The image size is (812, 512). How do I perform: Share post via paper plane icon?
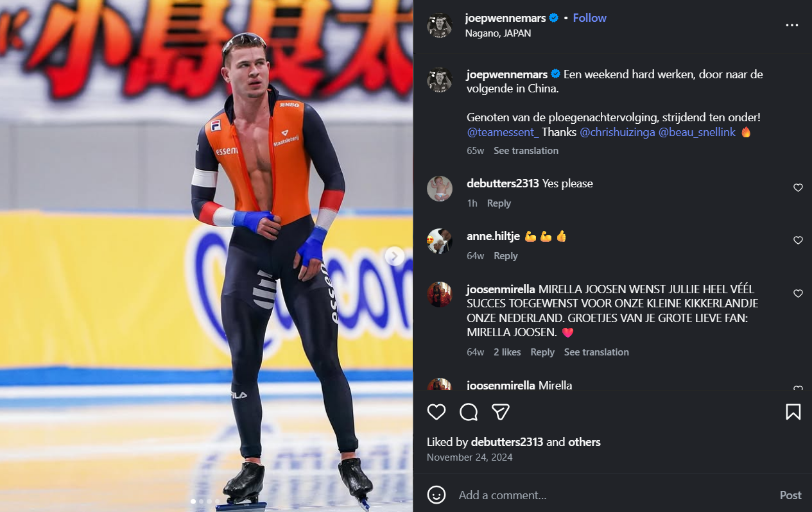501,412
